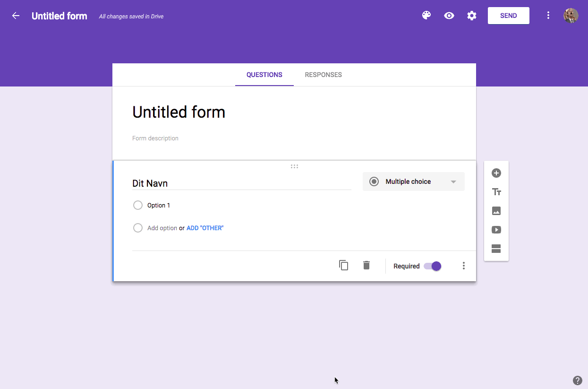Open the header more options menu
588x389 pixels.
(548, 16)
